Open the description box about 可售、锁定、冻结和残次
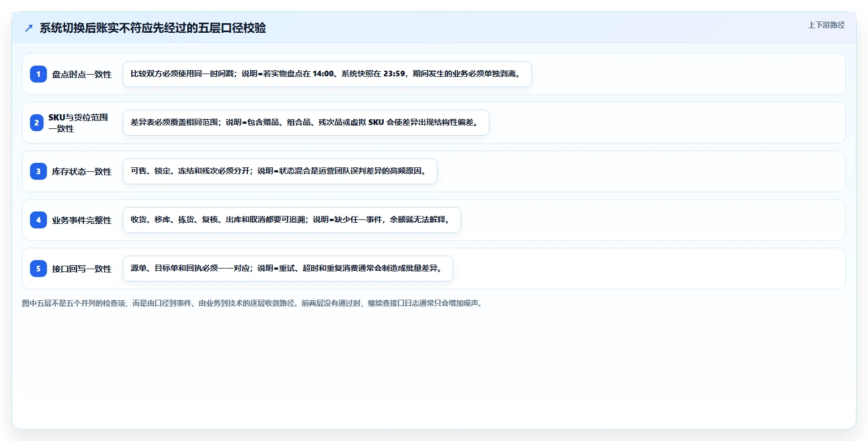868x441 pixels. point(280,171)
